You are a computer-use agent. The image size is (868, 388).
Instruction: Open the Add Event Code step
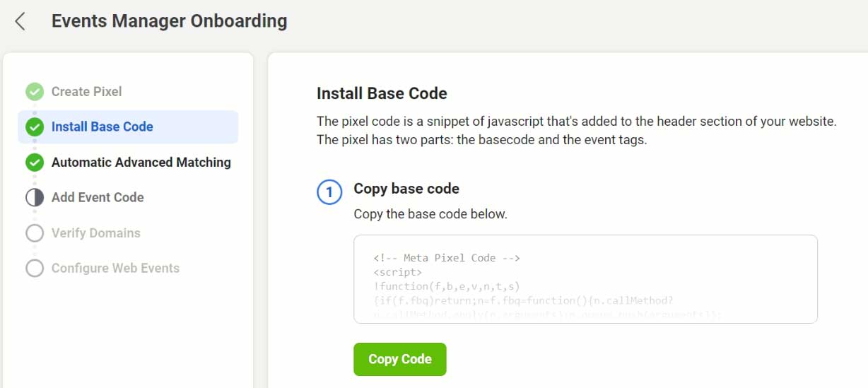98,198
